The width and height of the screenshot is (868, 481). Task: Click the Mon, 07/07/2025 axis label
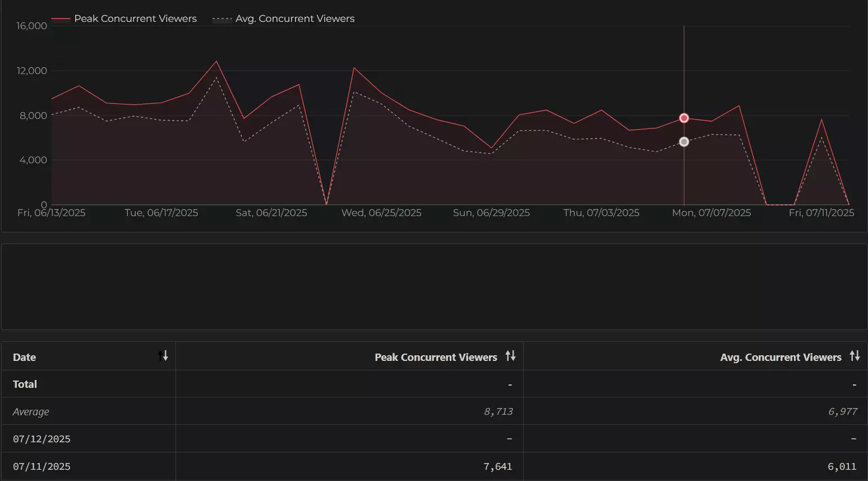(712, 213)
